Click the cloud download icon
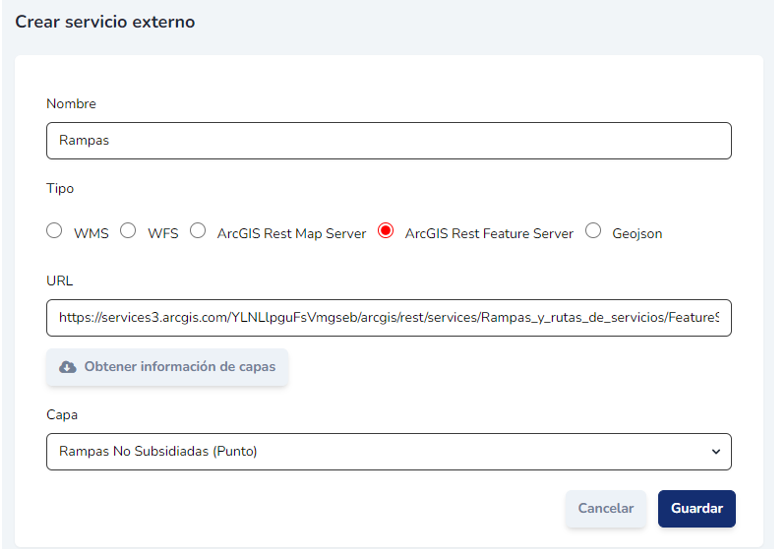774x549 pixels. pyautogui.click(x=68, y=367)
